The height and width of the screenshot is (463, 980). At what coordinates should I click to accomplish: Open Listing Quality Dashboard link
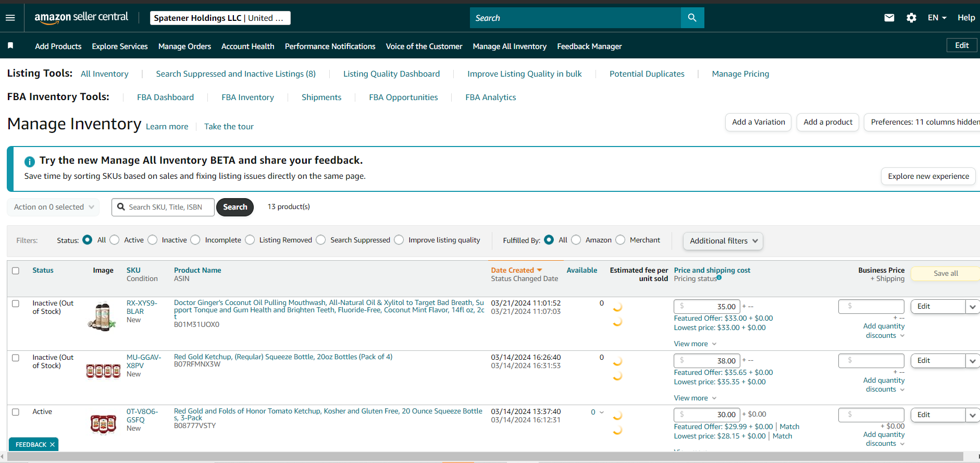[392, 74]
